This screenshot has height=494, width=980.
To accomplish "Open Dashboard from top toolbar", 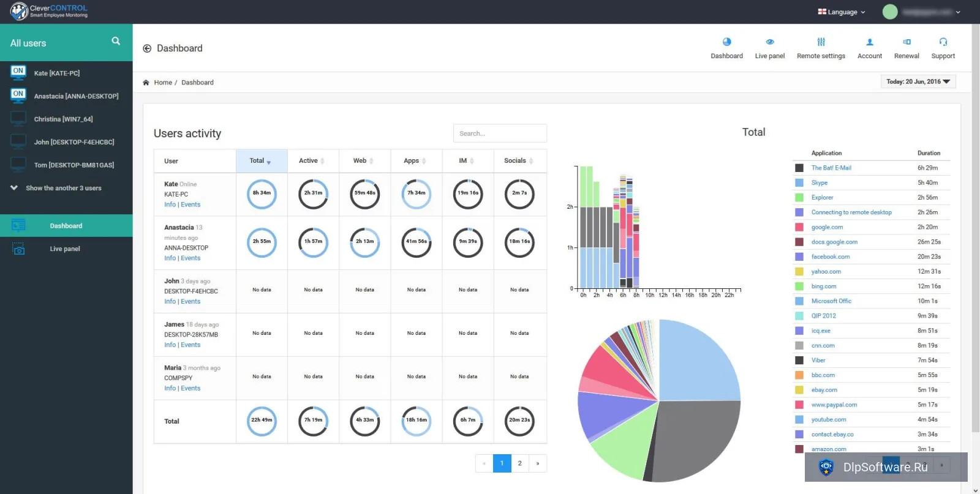I will pos(726,48).
